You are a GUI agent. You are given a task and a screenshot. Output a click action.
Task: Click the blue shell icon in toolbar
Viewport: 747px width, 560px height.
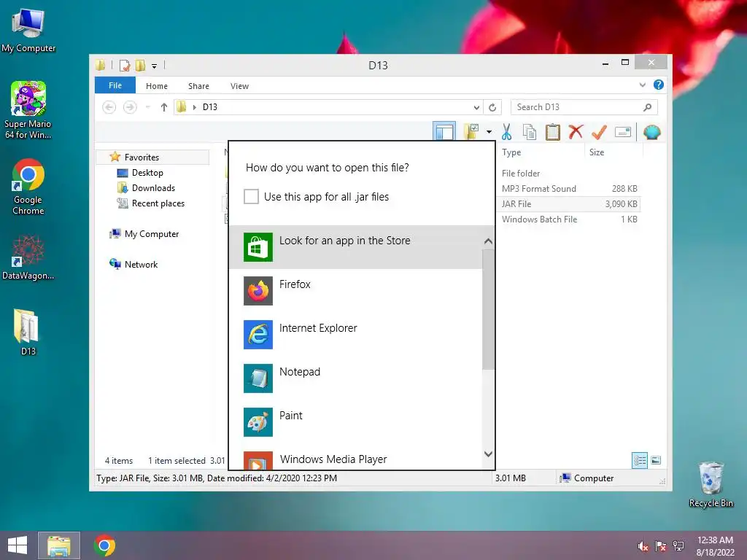[651, 132]
